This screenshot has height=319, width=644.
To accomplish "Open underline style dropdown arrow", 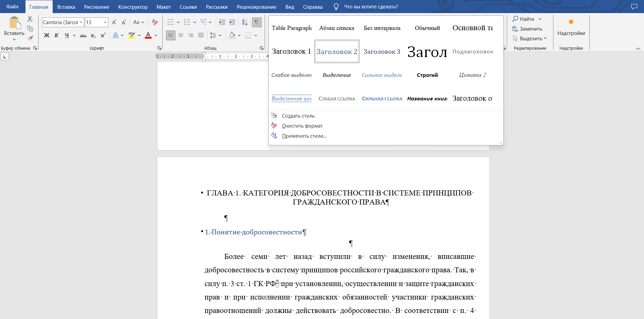I will coord(74,36).
